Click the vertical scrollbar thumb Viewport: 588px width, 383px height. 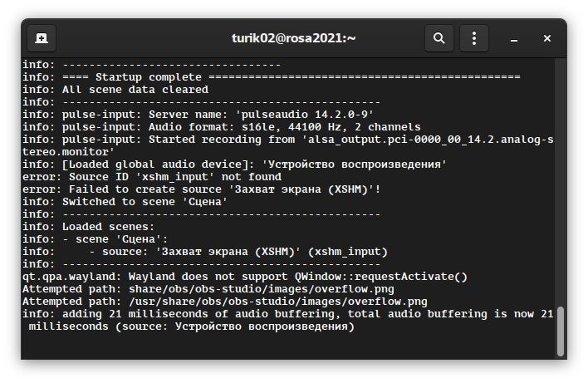click(x=561, y=331)
